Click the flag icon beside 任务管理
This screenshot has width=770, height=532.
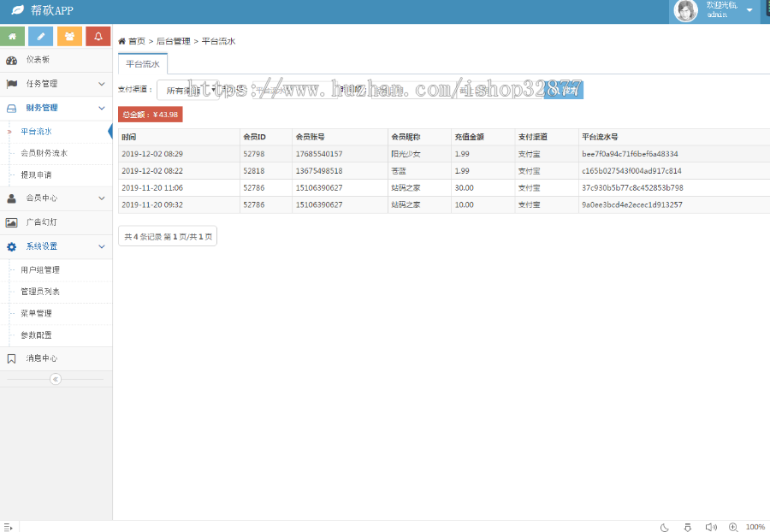(11, 84)
